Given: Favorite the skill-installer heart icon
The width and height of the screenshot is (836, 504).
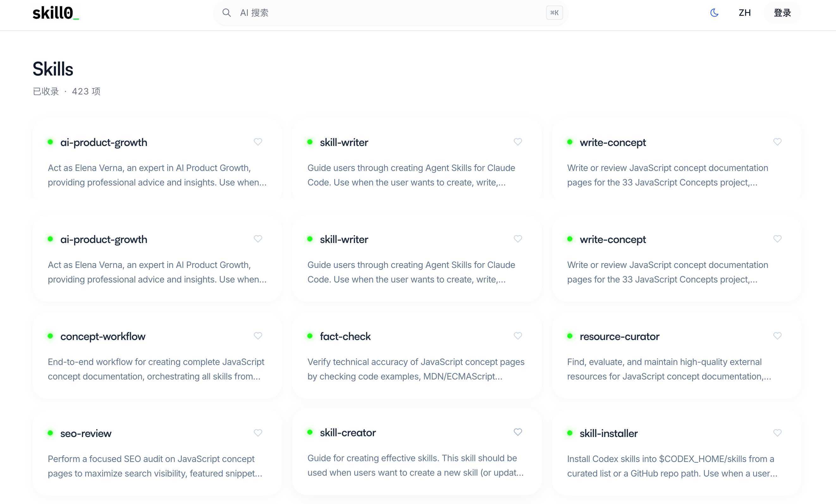Looking at the screenshot, I should click(x=777, y=433).
